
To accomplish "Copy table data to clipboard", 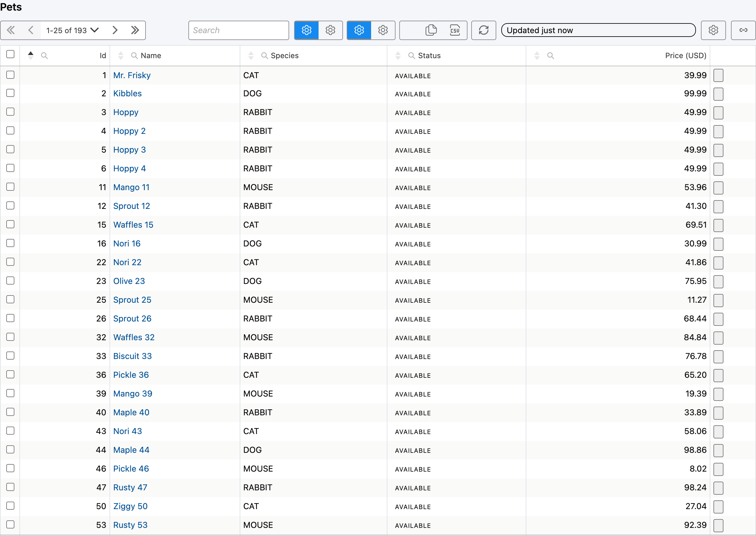I will tap(431, 30).
